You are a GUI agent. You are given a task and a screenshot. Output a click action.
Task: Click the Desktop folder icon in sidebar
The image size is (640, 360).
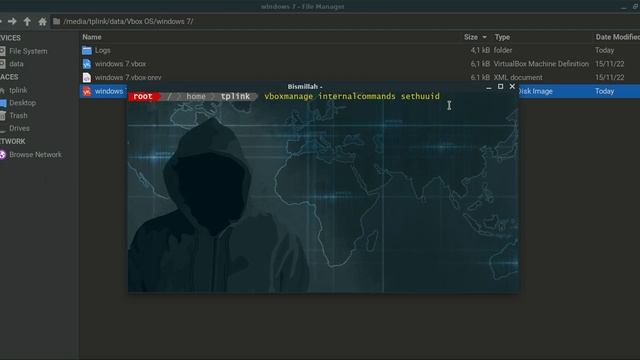click(x=3, y=103)
